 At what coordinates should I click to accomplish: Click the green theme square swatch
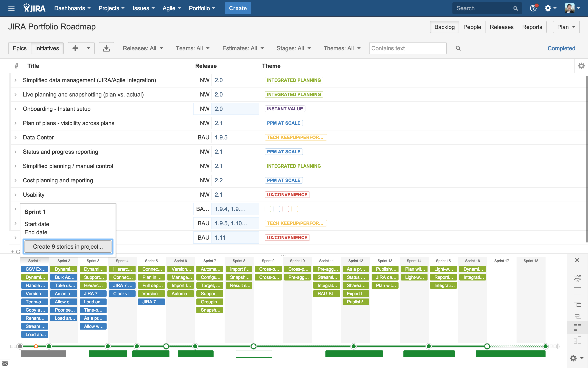[268, 209]
